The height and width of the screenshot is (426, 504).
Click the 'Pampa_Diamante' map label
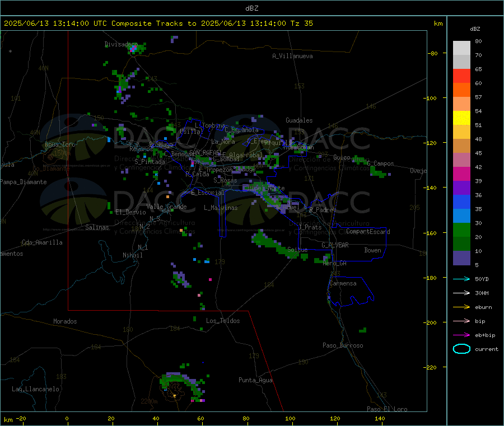[x=24, y=182]
